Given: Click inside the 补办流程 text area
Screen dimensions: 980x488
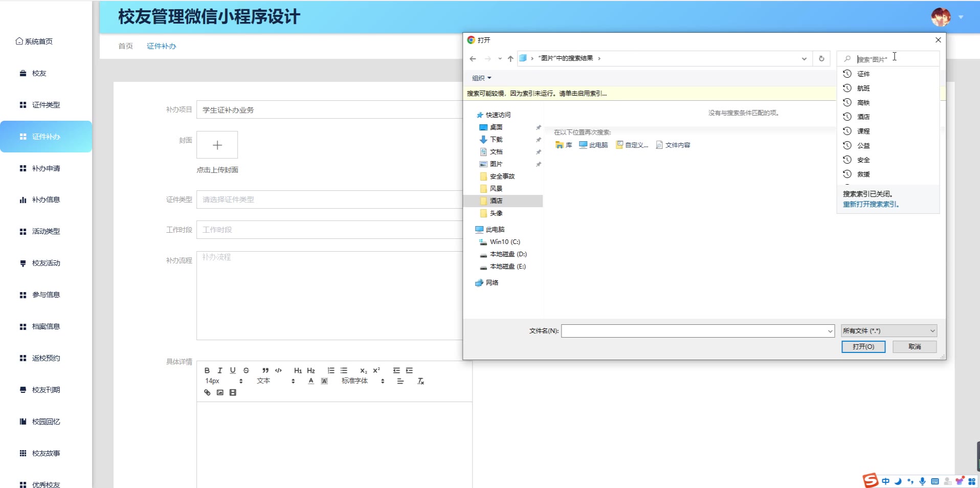Looking at the screenshot, I should point(329,295).
